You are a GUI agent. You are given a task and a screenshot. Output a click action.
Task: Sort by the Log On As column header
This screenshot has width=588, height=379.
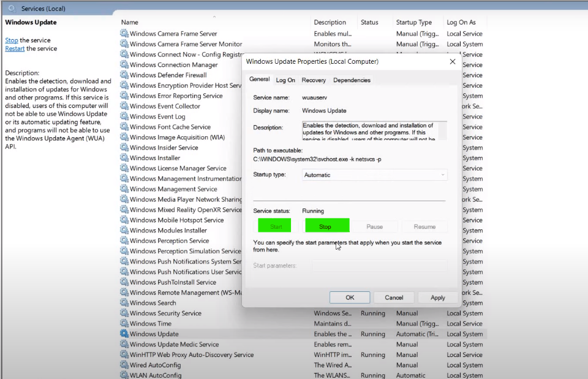pyautogui.click(x=461, y=22)
